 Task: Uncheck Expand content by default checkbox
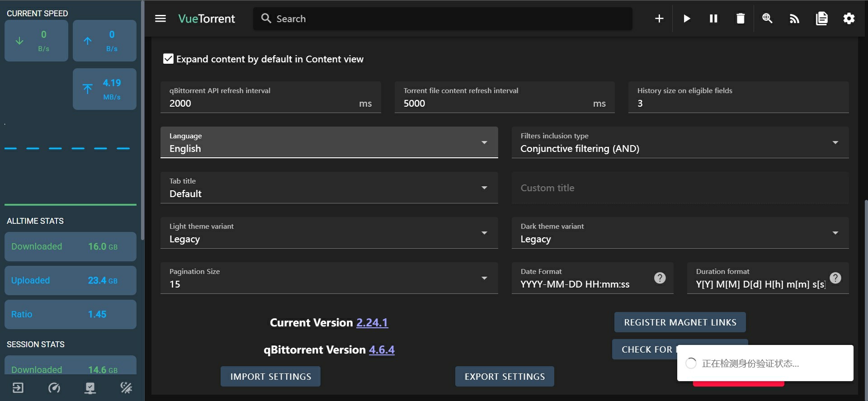tap(168, 59)
